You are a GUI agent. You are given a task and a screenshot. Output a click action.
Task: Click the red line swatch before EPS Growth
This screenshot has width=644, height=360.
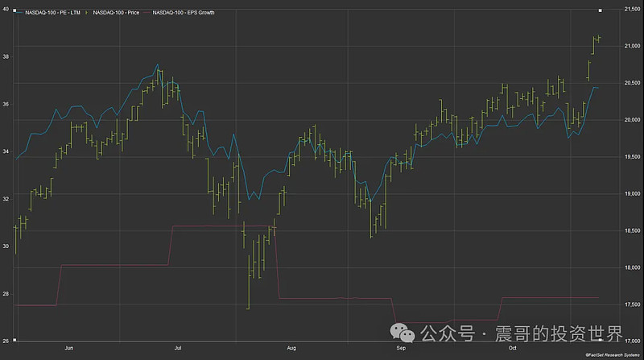click(147, 13)
